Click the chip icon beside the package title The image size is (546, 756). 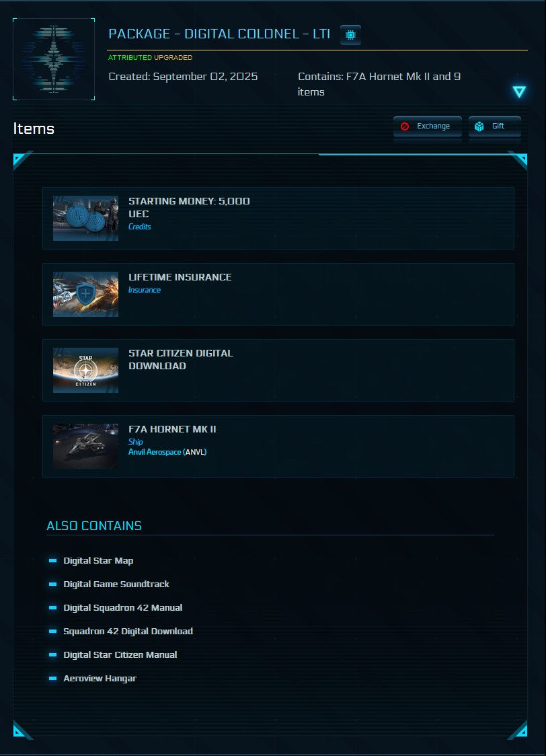tap(351, 34)
